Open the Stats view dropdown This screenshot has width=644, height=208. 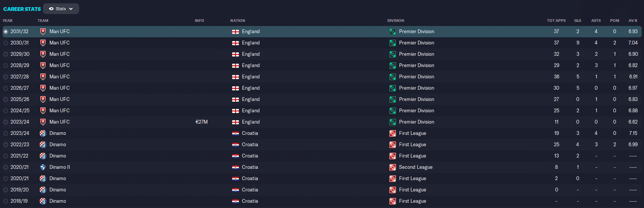click(x=61, y=9)
